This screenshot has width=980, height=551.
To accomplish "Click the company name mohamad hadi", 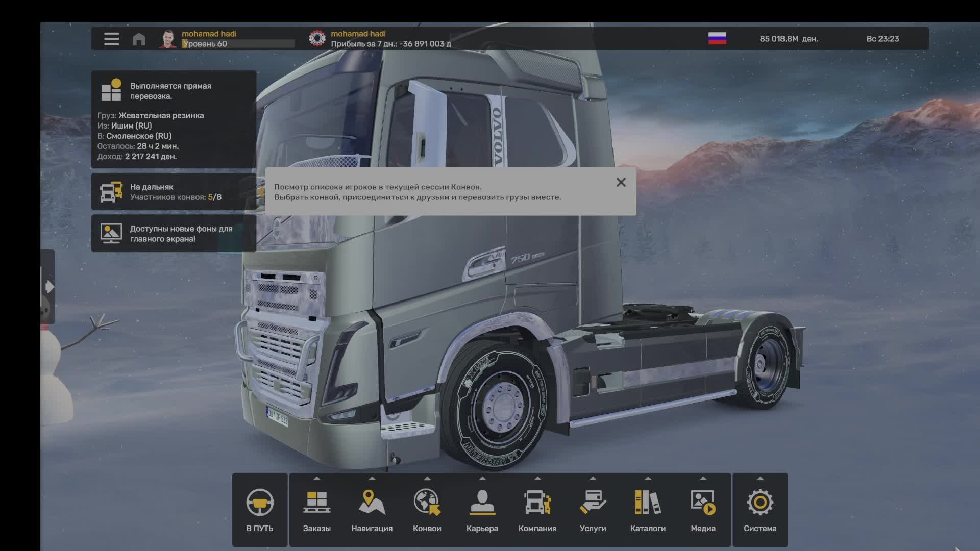I will [x=358, y=34].
